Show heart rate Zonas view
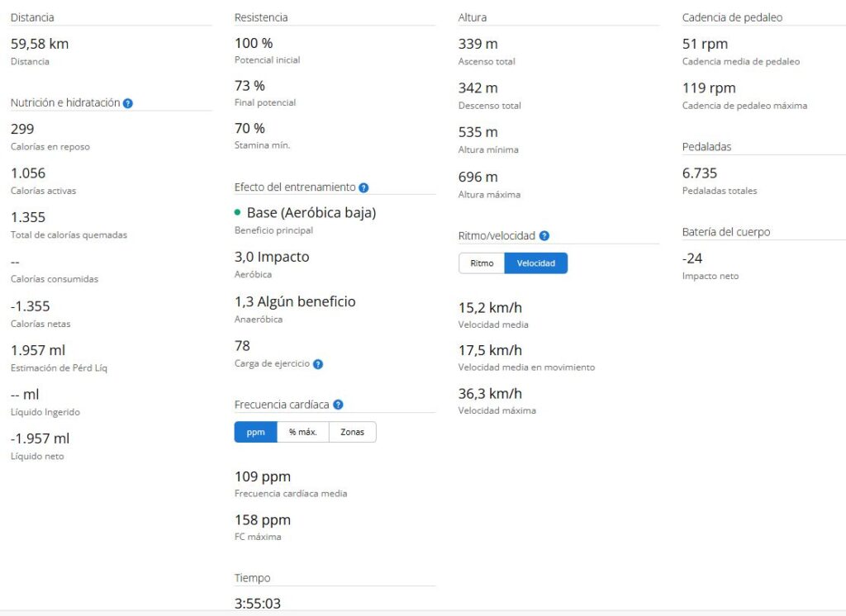The width and height of the screenshot is (846, 616). click(352, 432)
